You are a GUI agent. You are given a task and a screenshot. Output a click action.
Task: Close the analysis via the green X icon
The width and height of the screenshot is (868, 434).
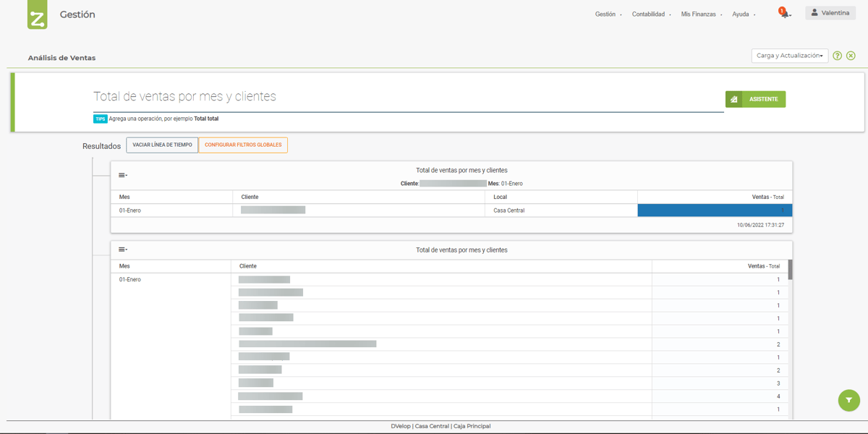pyautogui.click(x=851, y=55)
